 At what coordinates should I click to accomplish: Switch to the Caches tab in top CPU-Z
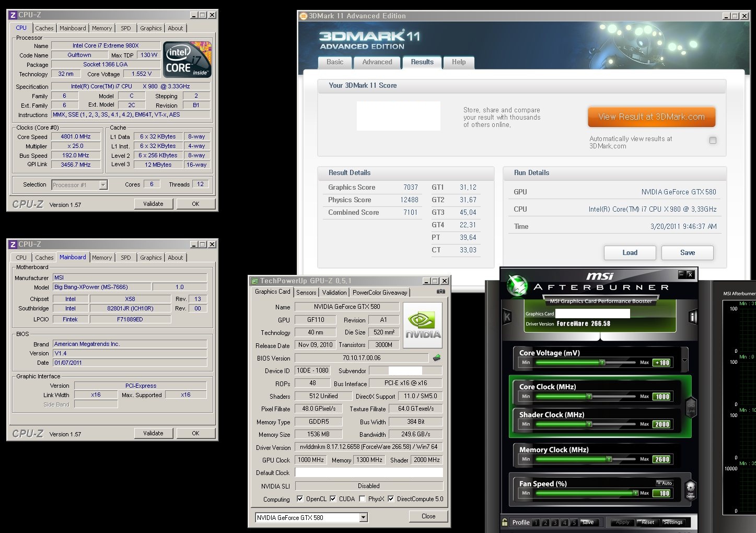tap(44, 28)
